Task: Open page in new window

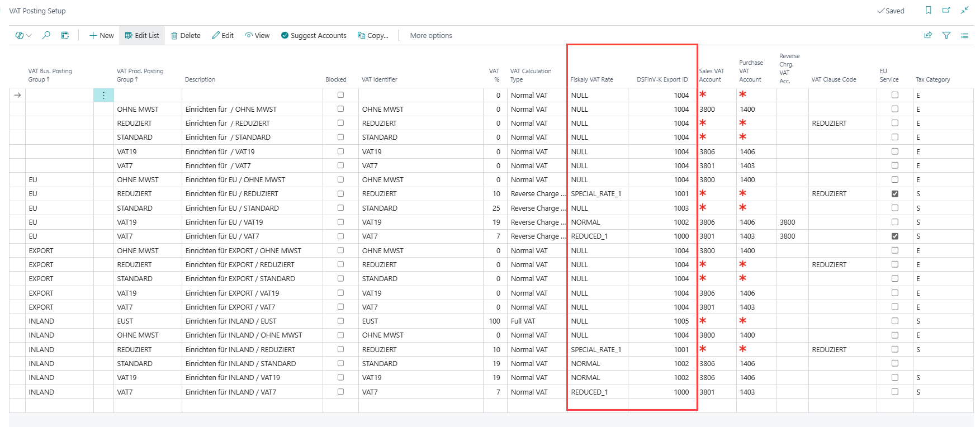Action: (x=946, y=11)
